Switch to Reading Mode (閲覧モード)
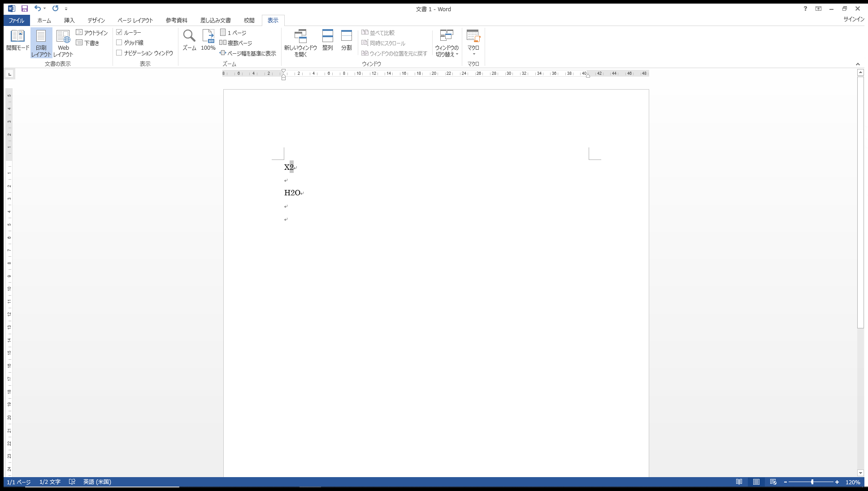Image resolution: width=868 pixels, height=491 pixels. tap(18, 41)
